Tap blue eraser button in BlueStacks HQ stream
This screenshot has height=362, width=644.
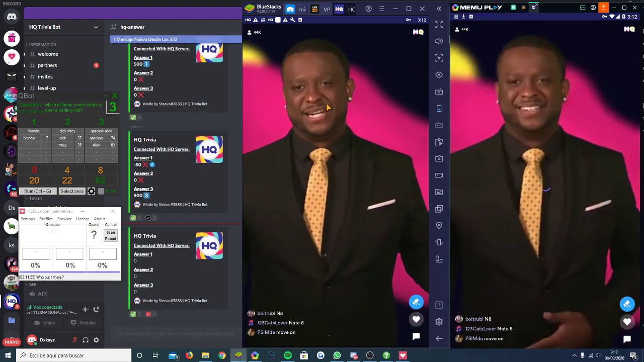(416, 302)
